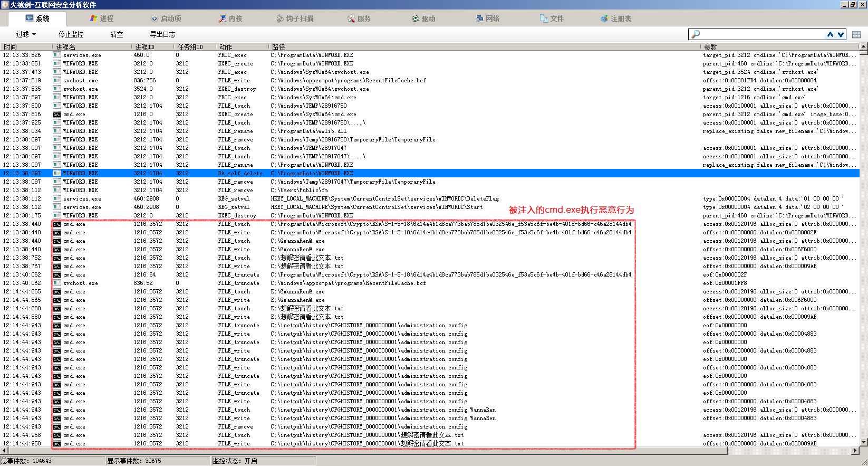Switch to the 启动项 tab

click(x=166, y=18)
